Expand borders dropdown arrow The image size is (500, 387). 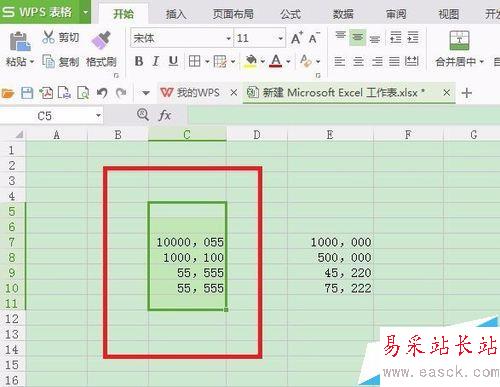click(x=207, y=62)
